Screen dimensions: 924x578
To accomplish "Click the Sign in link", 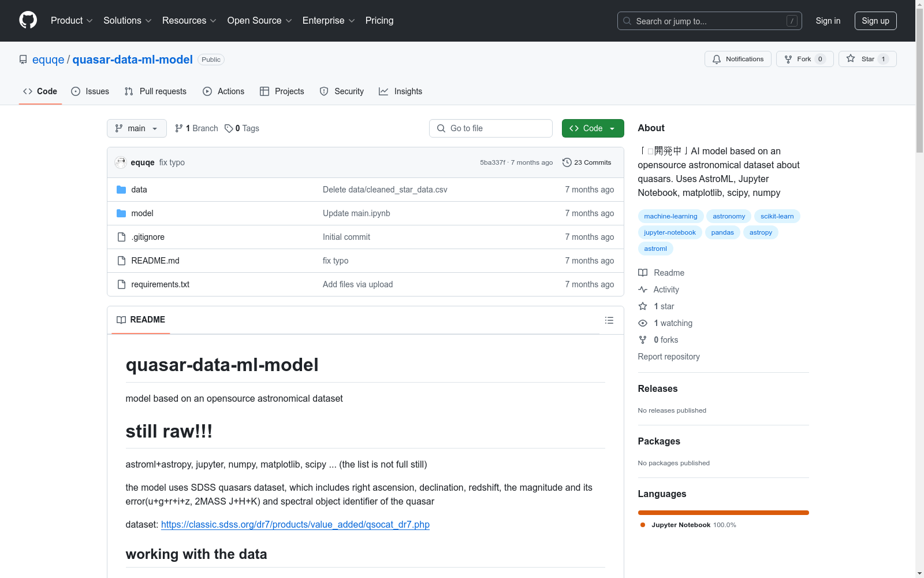I will [x=828, y=21].
